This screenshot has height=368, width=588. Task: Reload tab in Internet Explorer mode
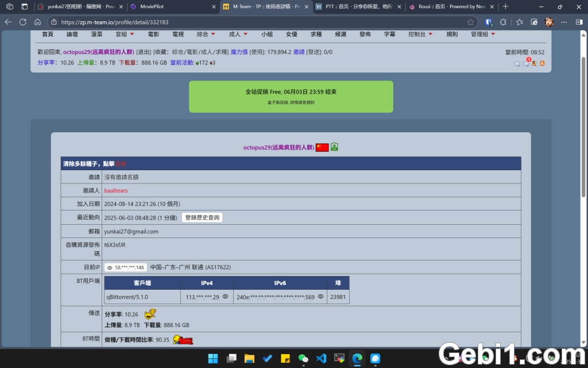click(x=535, y=22)
